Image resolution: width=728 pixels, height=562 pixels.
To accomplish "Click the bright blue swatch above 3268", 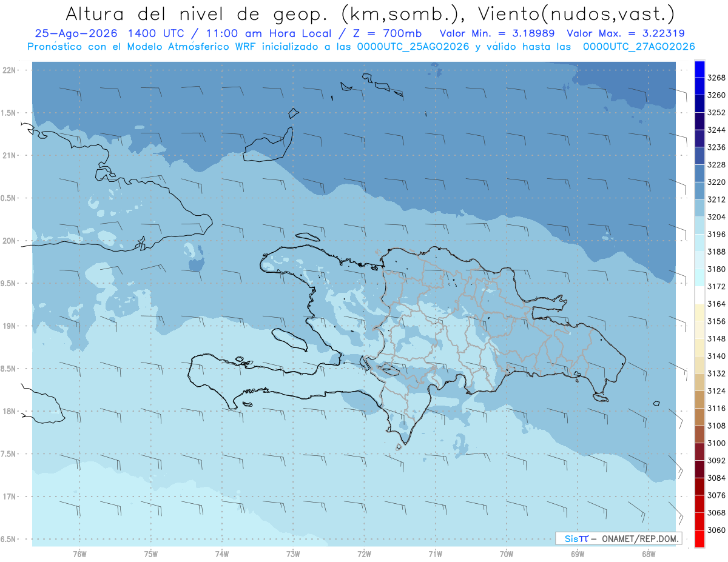I will 699,69.
